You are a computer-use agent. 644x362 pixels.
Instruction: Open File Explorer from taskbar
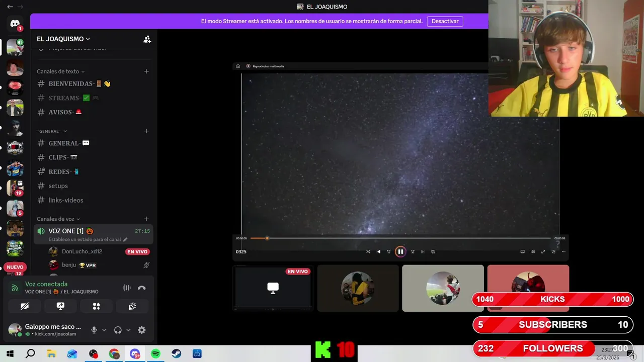(51, 354)
